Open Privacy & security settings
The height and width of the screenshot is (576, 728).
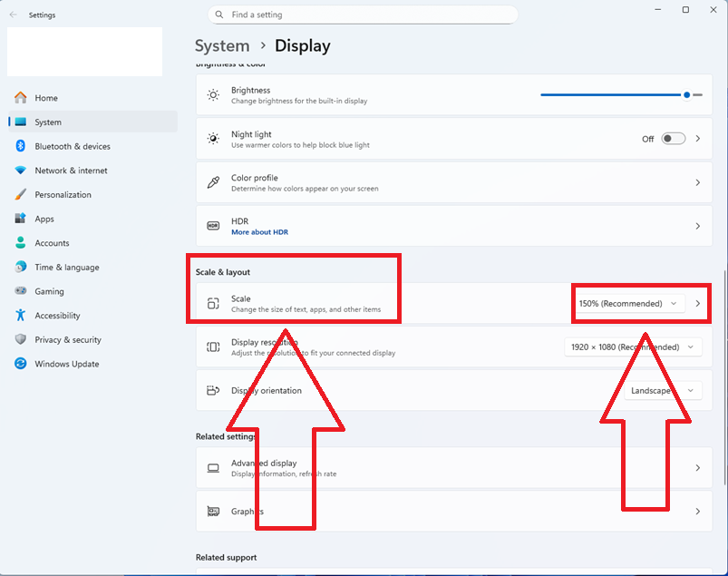click(92, 339)
